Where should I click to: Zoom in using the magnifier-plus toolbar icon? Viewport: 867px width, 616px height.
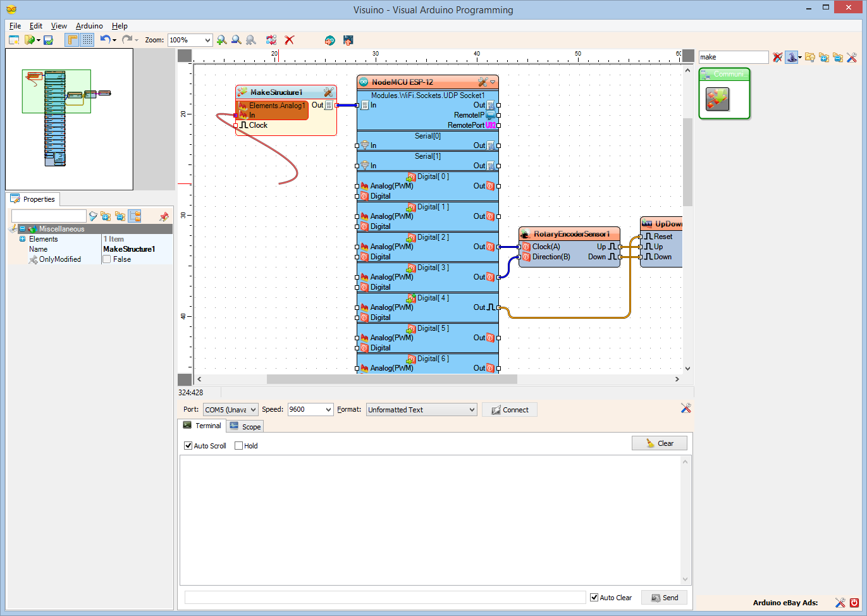pyautogui.click(x=221, y=40)
